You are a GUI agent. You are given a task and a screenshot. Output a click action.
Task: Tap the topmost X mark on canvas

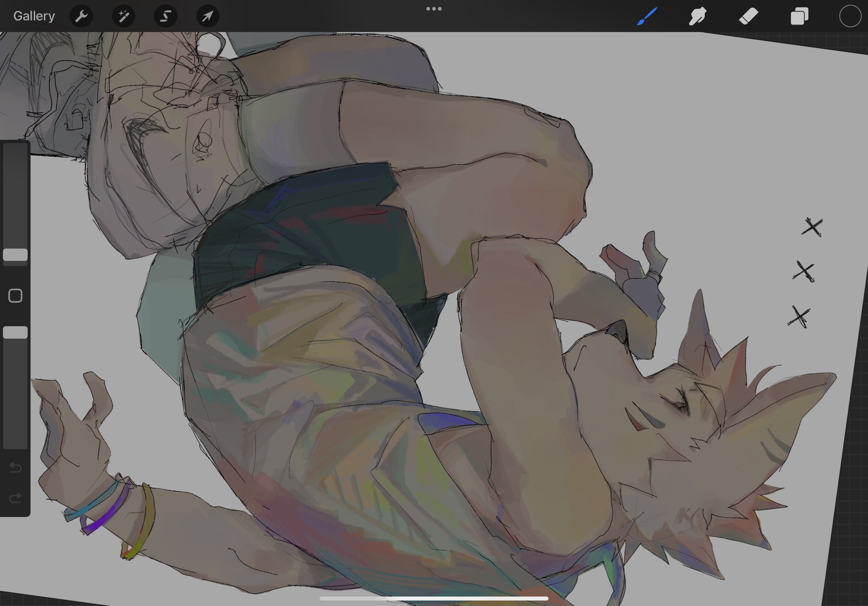(812, 227)
